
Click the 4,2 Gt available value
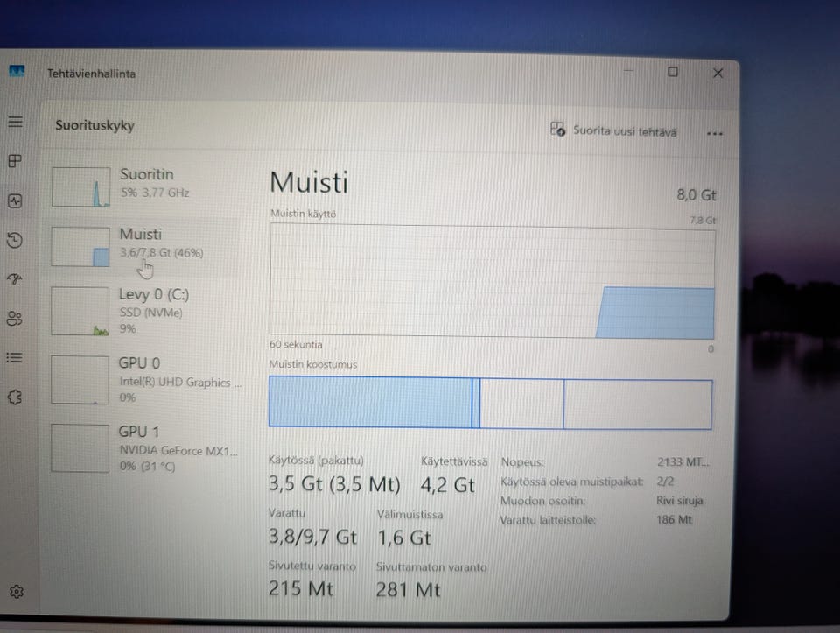pyautogui.click(x=447, y=485)
